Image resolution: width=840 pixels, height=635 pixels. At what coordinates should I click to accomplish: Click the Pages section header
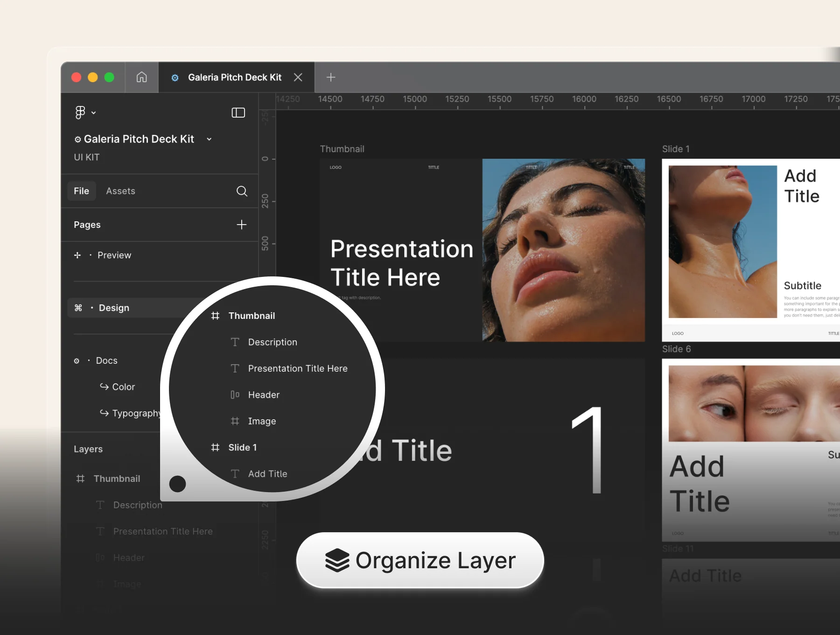coord(87,225)
